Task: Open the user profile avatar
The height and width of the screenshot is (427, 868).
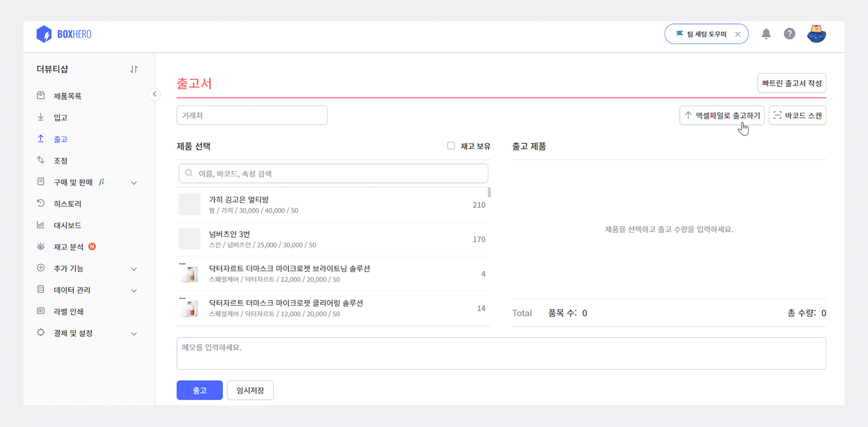Action: tap(816, 34)
